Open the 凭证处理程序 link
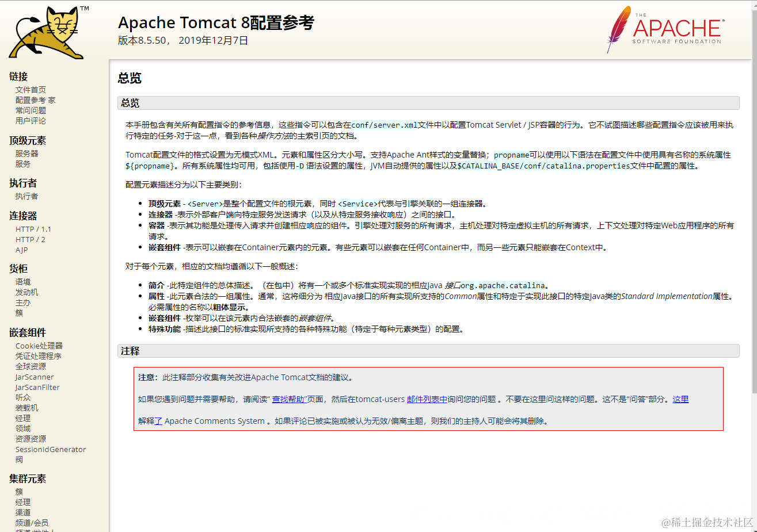 point(38,356)
